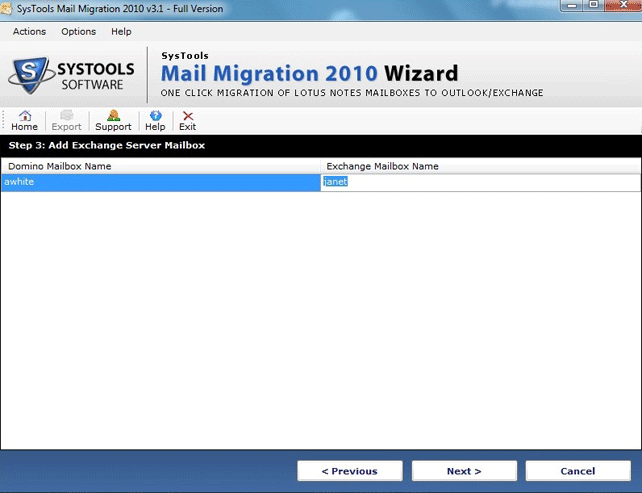
Task: Select the awhite Domino mailbox row
Action: [160, 182]
